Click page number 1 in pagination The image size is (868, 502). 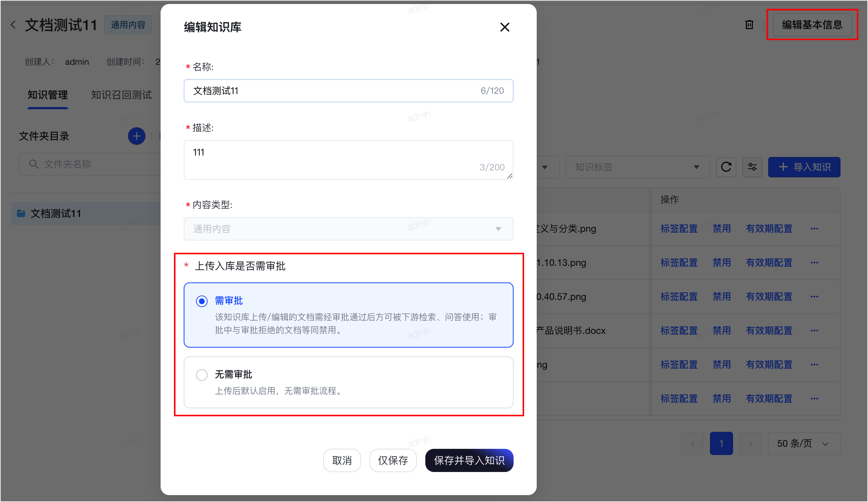point(721,443)
